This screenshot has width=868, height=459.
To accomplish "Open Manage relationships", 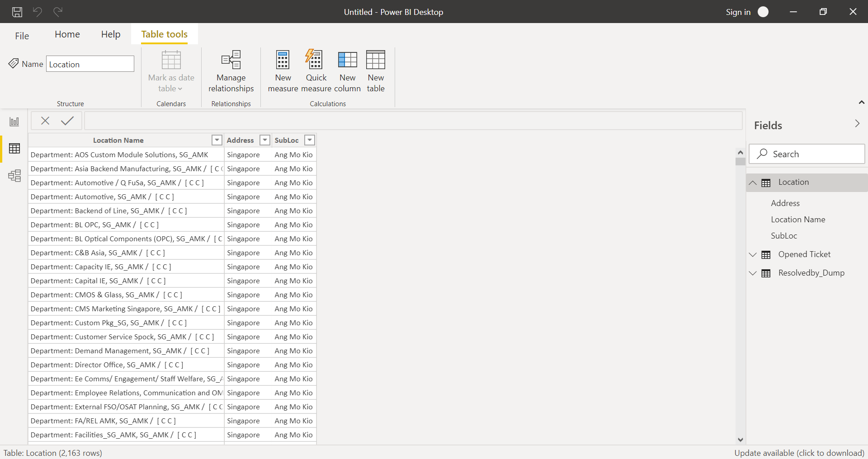I will (231, 71).
